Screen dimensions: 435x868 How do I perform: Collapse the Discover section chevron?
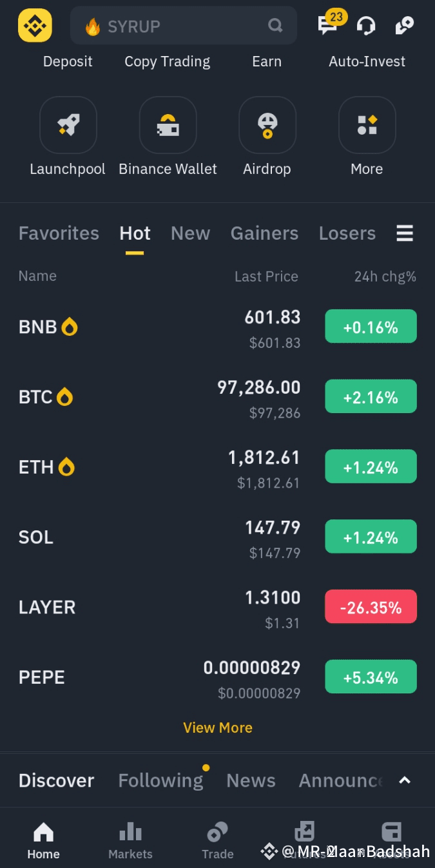[404, 780]
